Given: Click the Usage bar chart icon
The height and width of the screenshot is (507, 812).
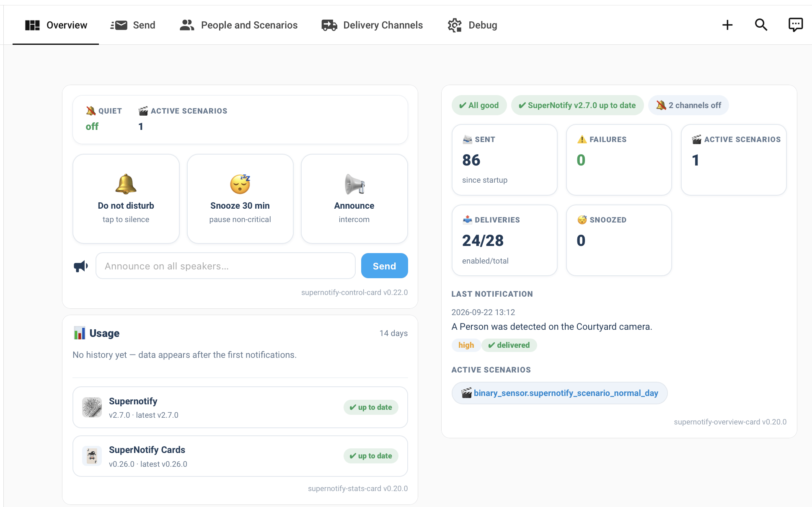Looking at the screenshot, I should (x=79, y=333).
